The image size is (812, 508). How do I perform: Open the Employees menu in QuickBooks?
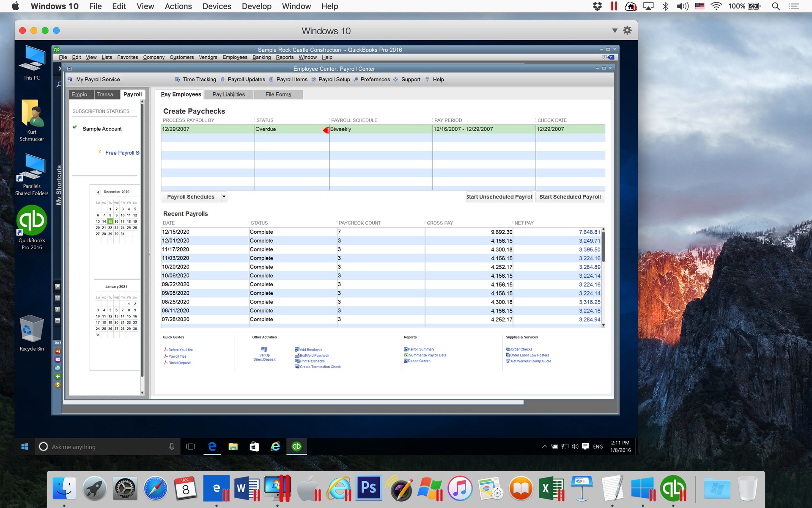235,57
